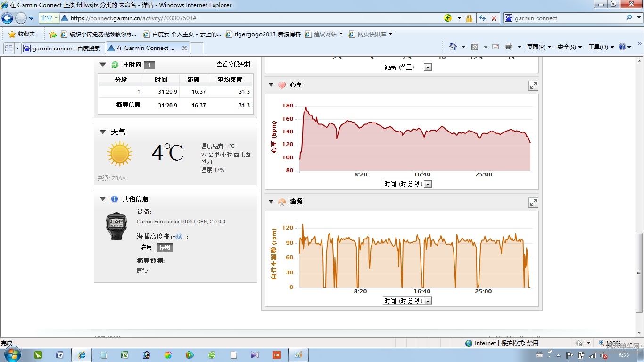
Task: Open the 安全(S) menu
Action: click(569, 47)
